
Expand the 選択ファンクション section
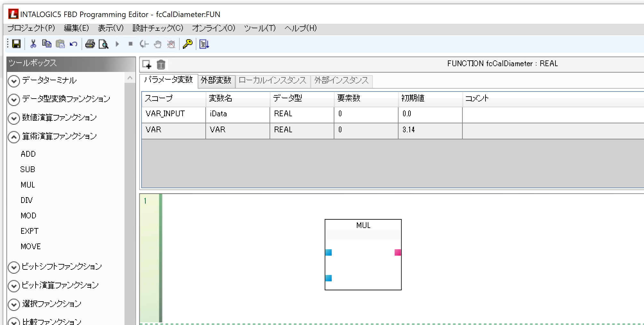pos(14,304)
